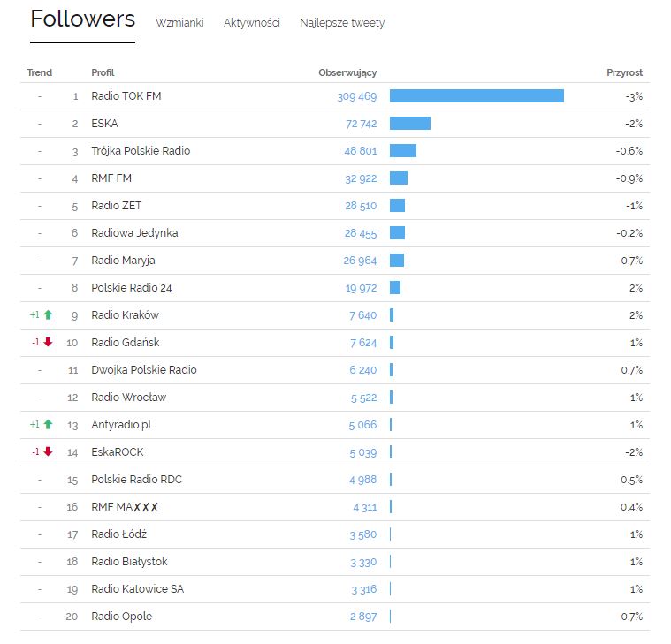This screenshot has width=671, height=644.
Task: Click the Radio TOK FM follower bar
Action: pos(477,96)
